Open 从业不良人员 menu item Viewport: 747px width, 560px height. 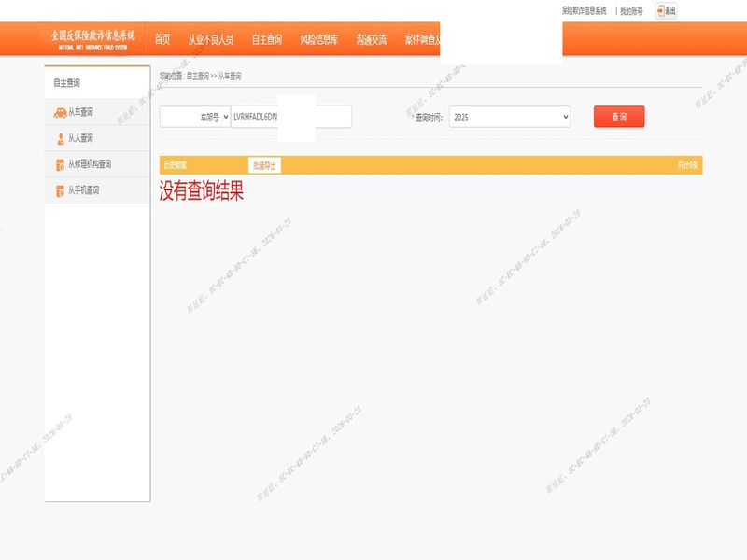click(210, 39)
